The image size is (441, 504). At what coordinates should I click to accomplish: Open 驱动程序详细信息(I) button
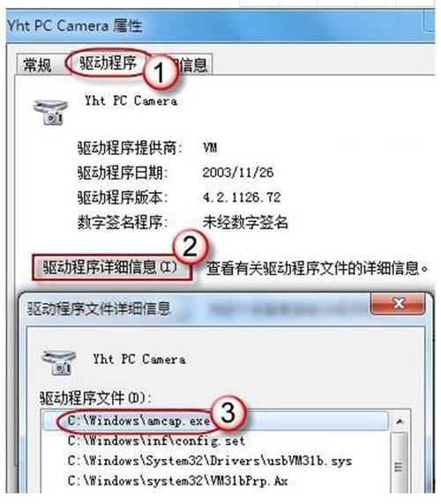tap(110, 268)
